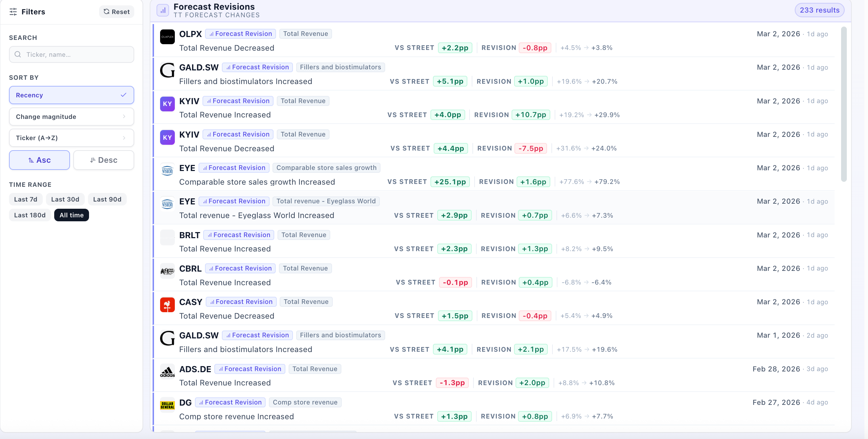The image size is (868, 439).
Task: Click the Recency checkmark indicator
Action: (123, 95)
